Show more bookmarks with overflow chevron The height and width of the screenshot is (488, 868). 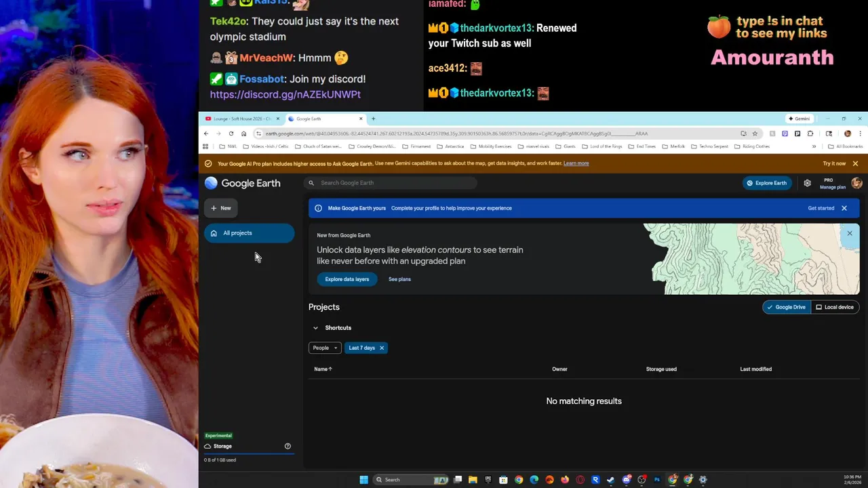[x=814, y=146]
